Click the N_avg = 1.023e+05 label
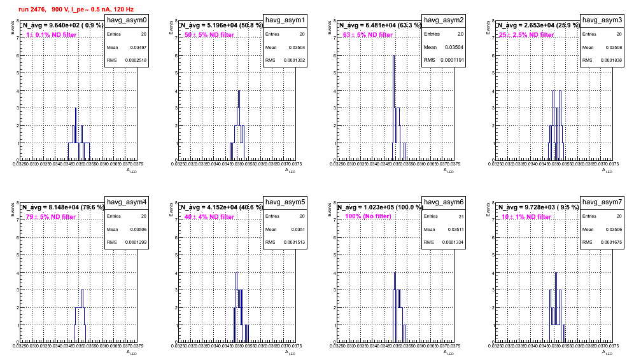Viewport: 634px width, 364px height. pyautogui.click(x=379, y=207)
